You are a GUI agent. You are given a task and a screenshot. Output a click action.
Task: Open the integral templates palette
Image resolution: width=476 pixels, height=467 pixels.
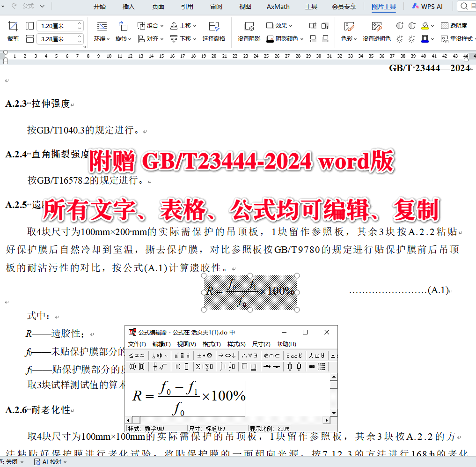coord(226,367)
